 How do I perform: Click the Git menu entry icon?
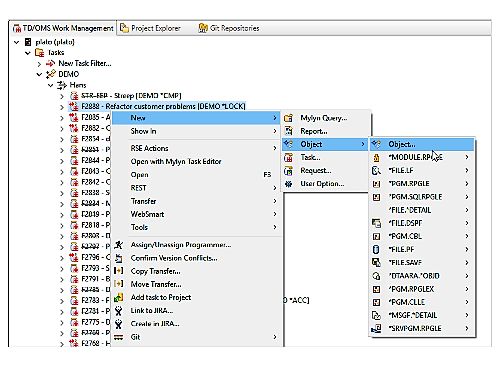point(119,337)
